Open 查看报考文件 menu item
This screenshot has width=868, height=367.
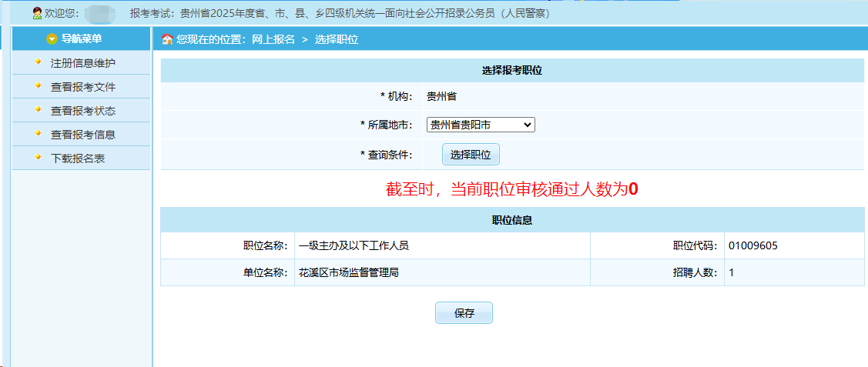(82, 87)
